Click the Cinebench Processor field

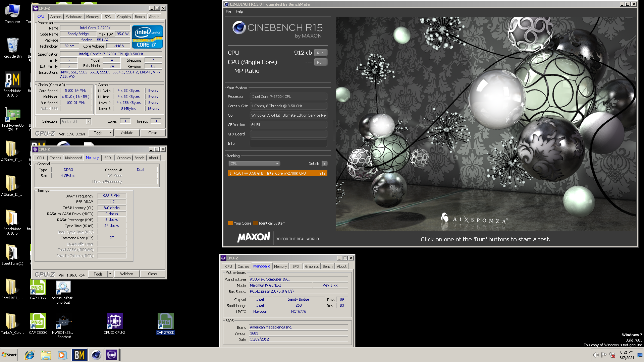click(x=288, y=97)
